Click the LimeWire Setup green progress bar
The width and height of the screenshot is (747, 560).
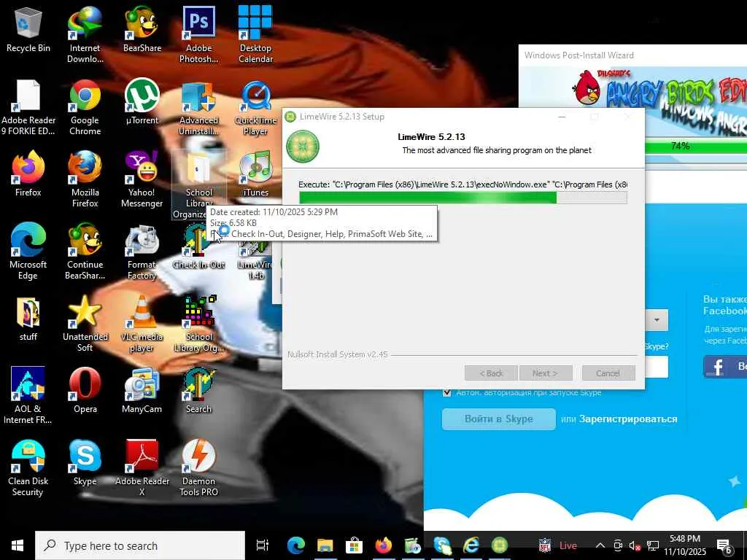462,197
